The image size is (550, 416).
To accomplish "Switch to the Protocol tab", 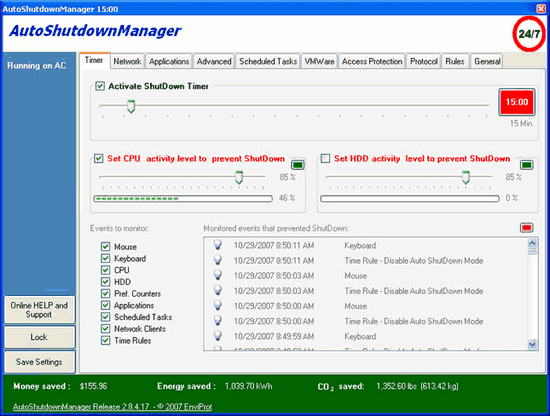I will click(424, 61).
